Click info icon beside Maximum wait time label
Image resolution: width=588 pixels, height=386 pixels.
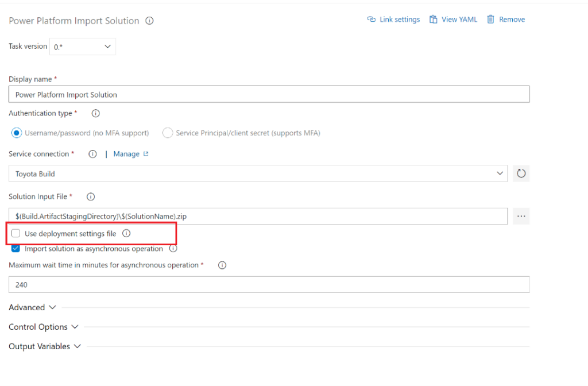[222, 265]
